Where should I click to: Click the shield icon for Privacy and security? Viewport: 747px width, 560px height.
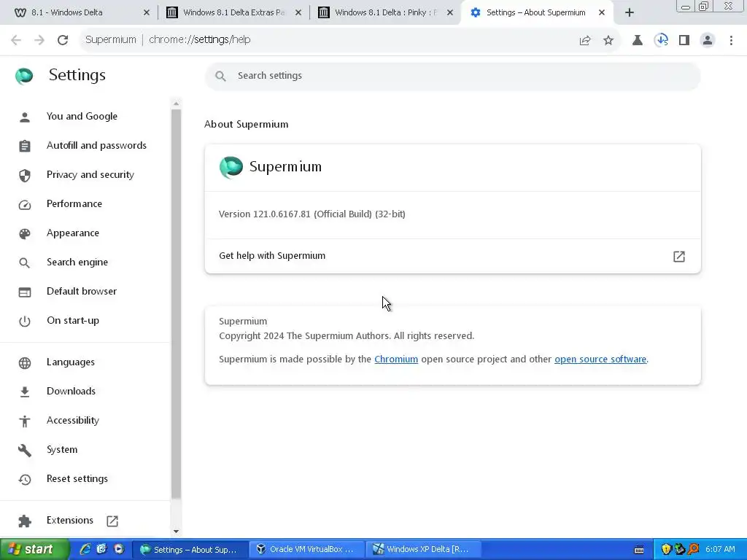25,175
